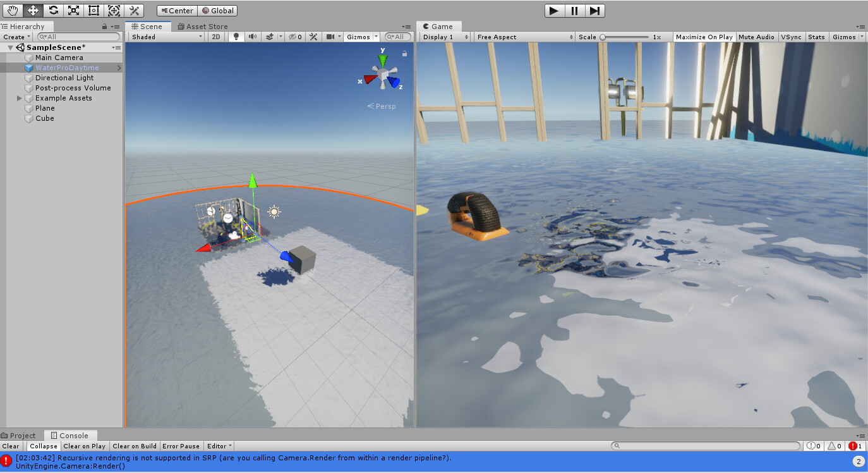Toggle 2D mode in Scene view
This screenshot has height=473, width=868.
[x=215, y=36]
